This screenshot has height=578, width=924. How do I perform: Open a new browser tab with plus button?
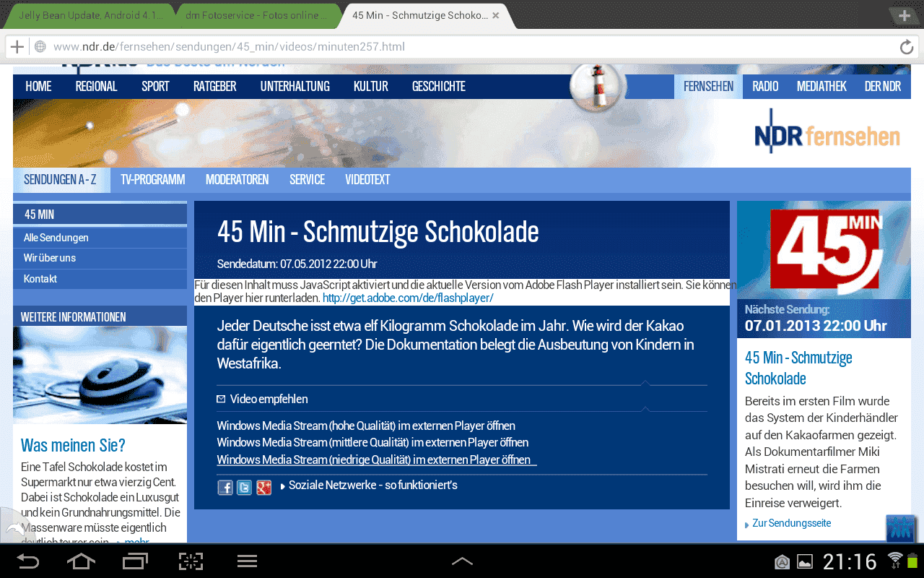(x=904, y=15)
